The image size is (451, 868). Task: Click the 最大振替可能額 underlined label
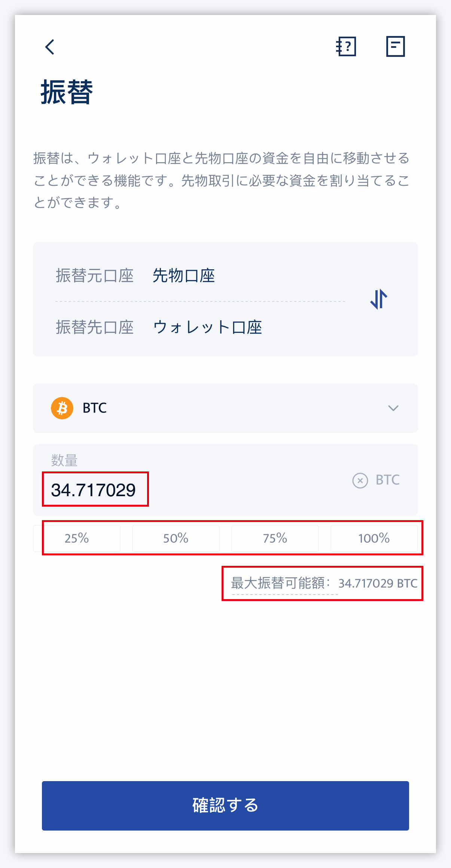click(281, 583)
